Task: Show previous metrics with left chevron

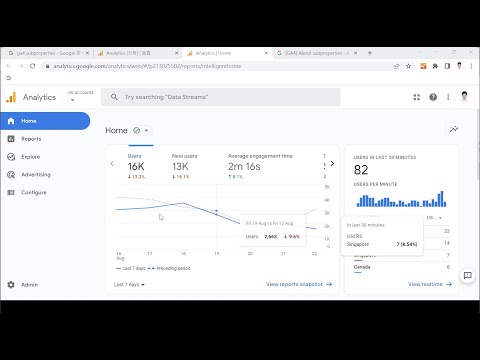Action: (112, 163)
